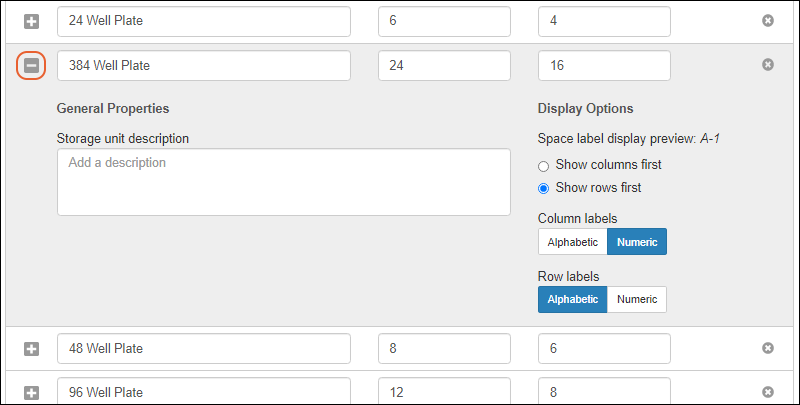Delete the 384 Well Plate entry

coord(768,65)
